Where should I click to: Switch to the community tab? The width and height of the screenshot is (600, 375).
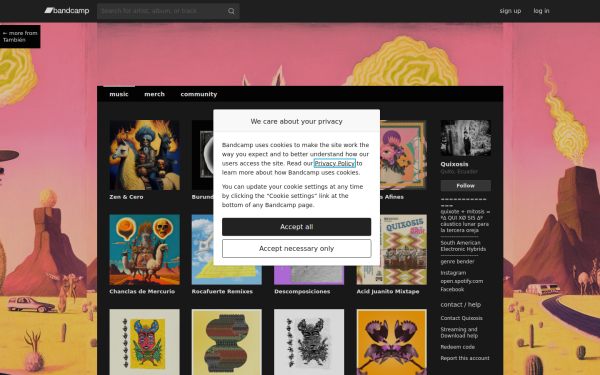tap(199, 94)
